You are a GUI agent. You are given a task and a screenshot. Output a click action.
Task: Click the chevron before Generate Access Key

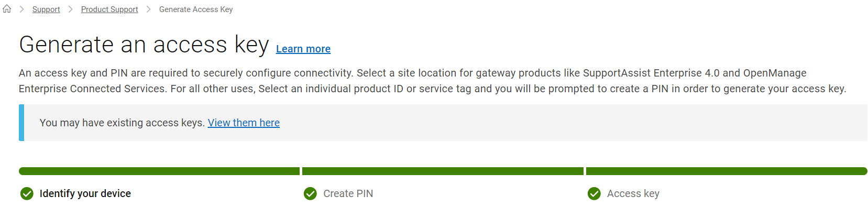(148, 9)
